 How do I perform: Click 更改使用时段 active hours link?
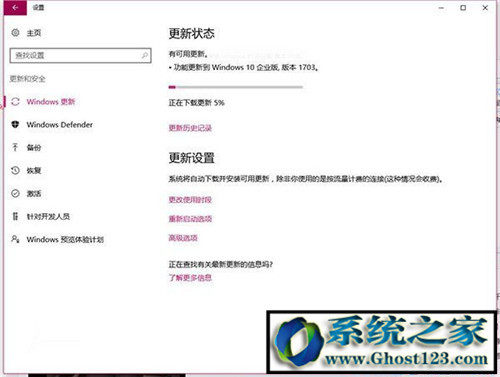190,200
